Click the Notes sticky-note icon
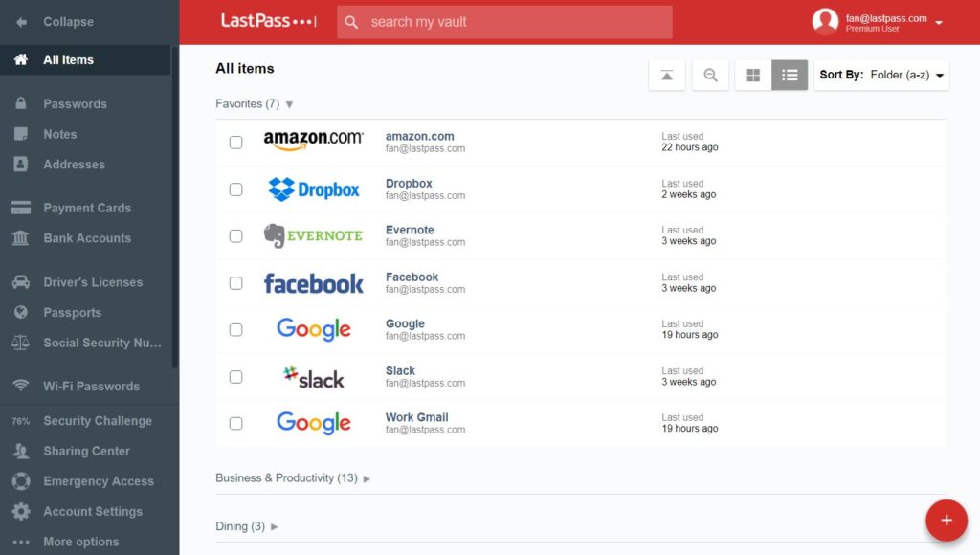The image size is (980, 555). (21, 134)
